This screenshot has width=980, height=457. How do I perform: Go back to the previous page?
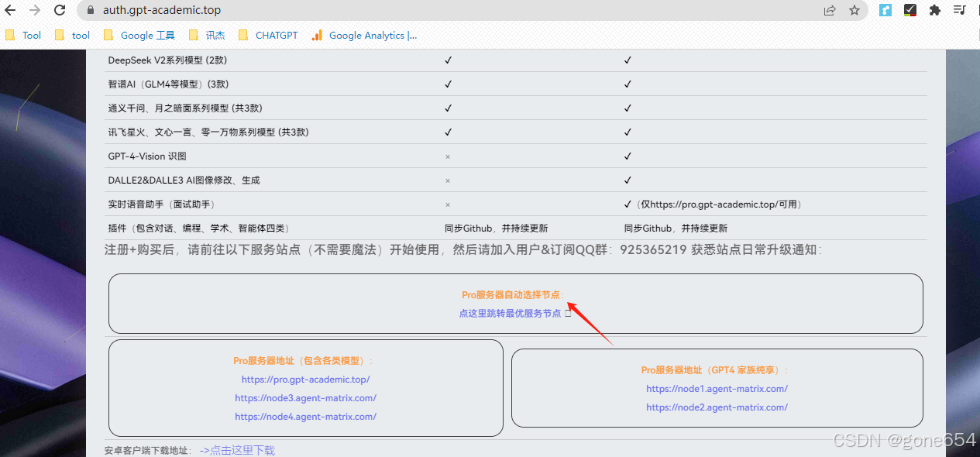(11, 10)
